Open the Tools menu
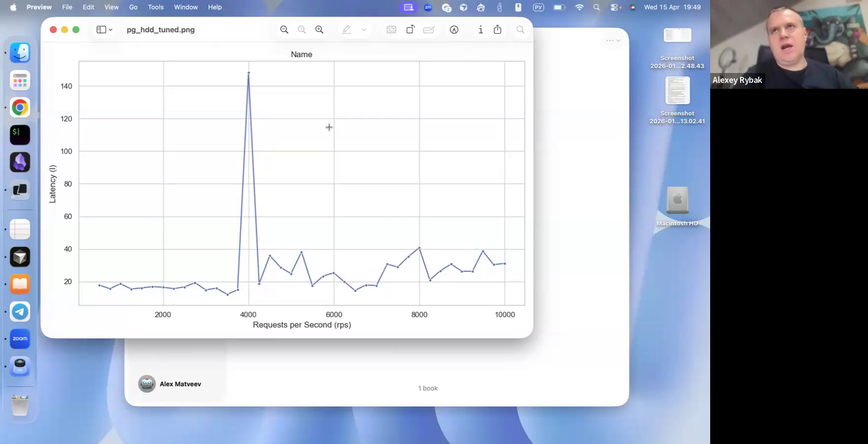The width and height of the screenshot is (868, 444). coord(156,7)
